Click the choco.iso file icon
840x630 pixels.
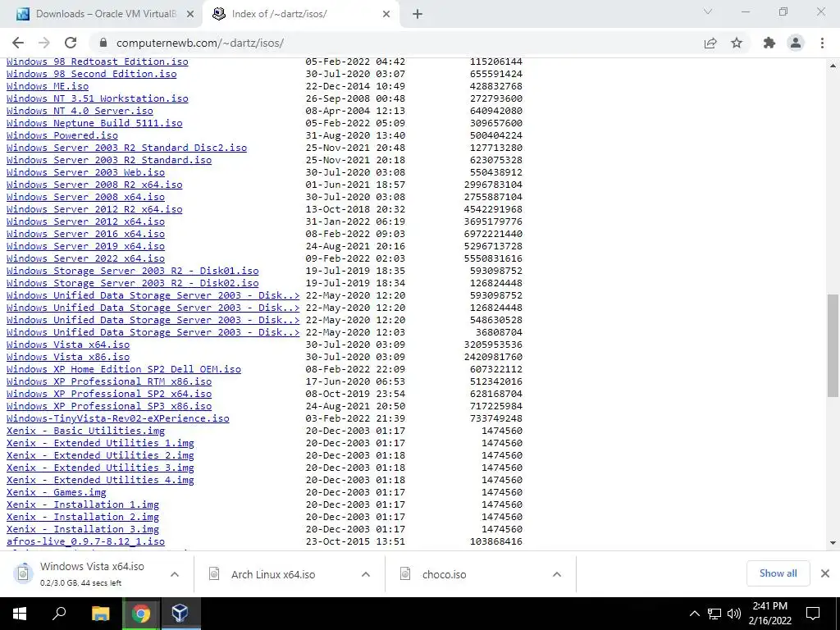pos(405,574)
